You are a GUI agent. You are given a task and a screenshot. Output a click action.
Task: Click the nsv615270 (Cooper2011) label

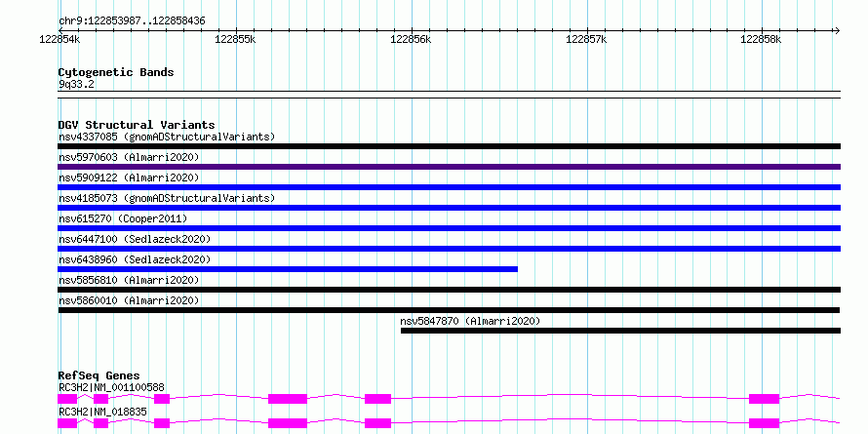pos(123,218)
